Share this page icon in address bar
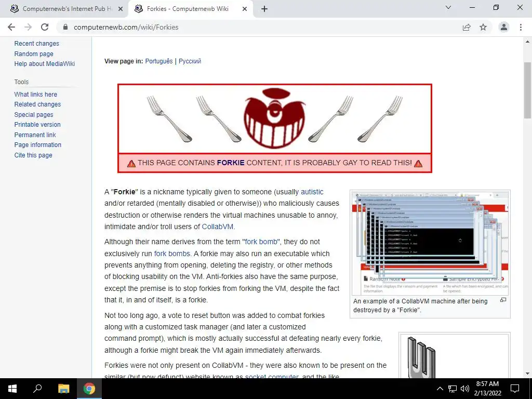This screenshot has width=532, height=399. [467, 27]
